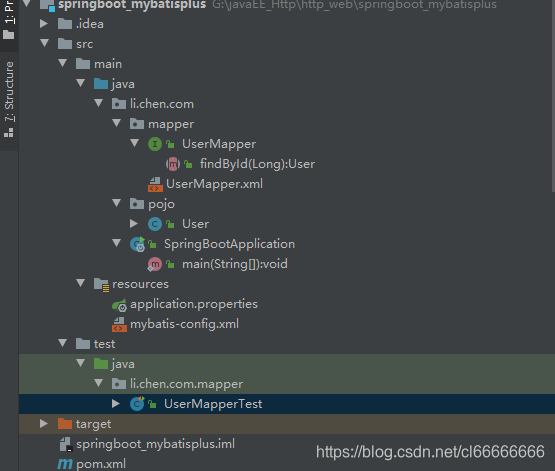Collapse the li.chen.com package
Viewport: 555px width, 471px height.
[x=99, y=103]
